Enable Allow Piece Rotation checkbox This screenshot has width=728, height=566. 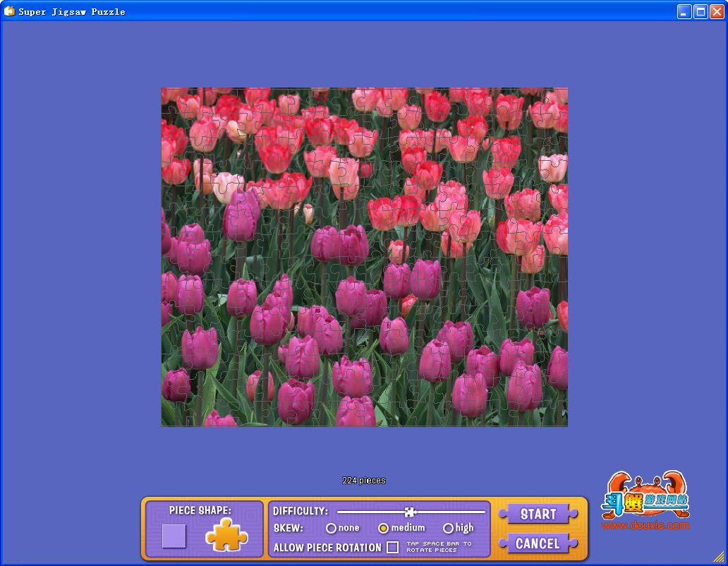point(393,547)
